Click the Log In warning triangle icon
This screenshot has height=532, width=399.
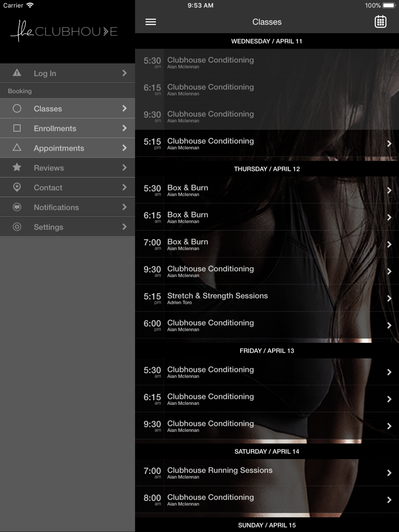click(17, 73)
